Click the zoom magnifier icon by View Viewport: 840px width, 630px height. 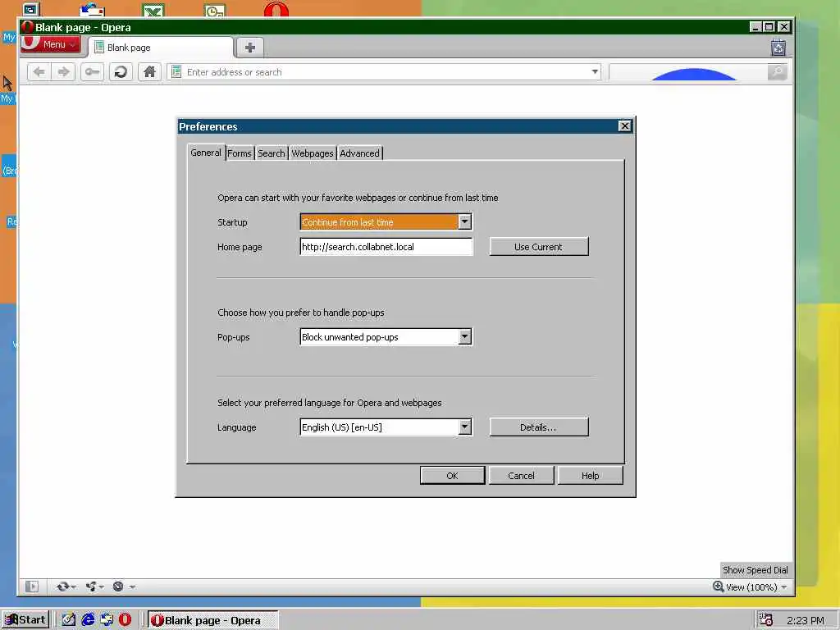pos(719,587)
